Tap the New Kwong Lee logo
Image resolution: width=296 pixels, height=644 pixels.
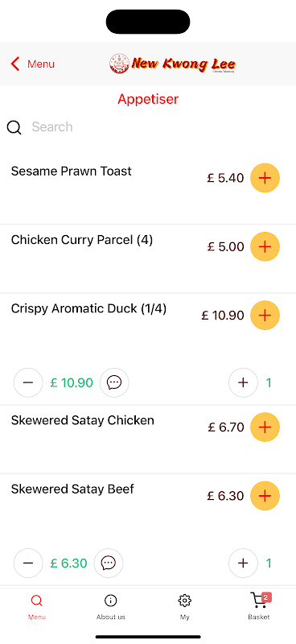click(x=173, y=64)
